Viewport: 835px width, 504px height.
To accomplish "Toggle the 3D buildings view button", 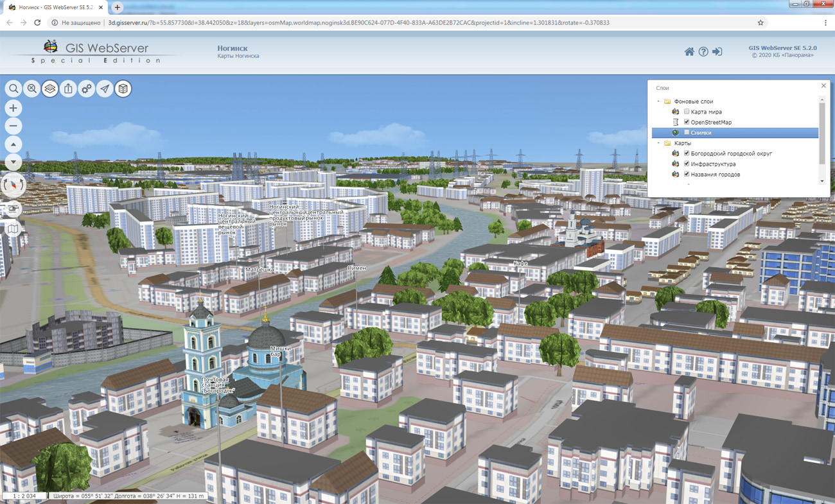I will (123, 89).
